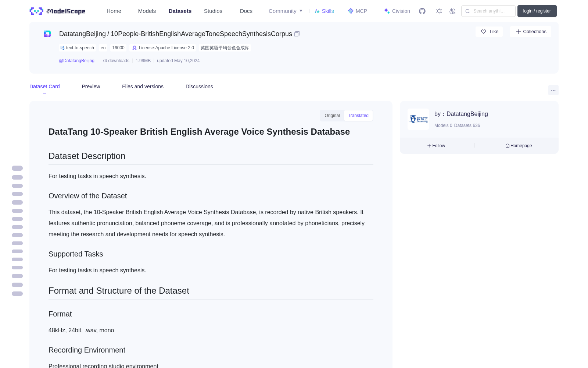Click the "en" language tag

tap(103, 48)
